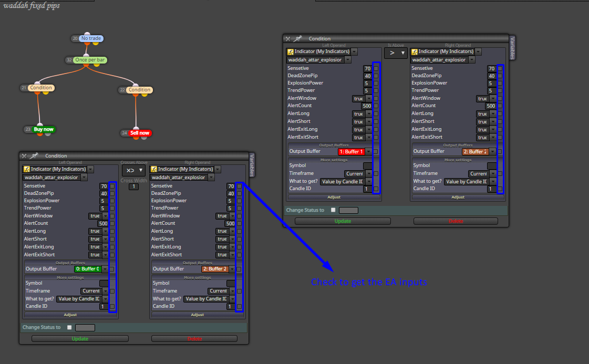The height and width of the screenshot is (364, 589).
Task: Open 2: Buffer 2 dropdown in Is Above panel
Action: (479, 152)
